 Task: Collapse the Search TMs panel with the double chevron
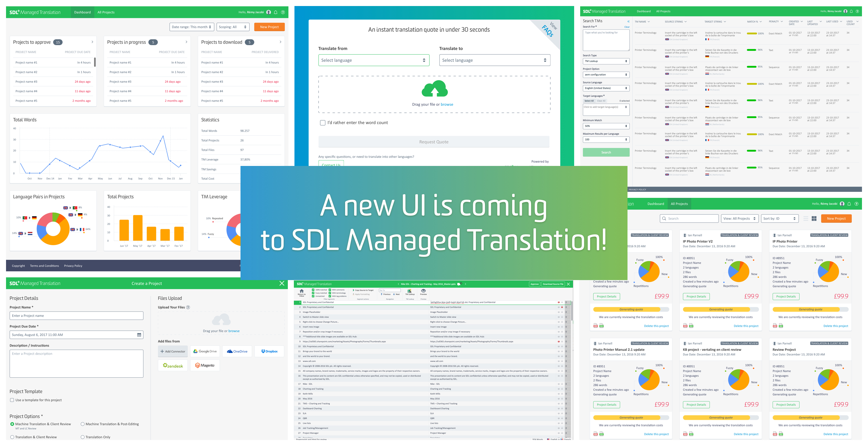click(x=628, y=21)
